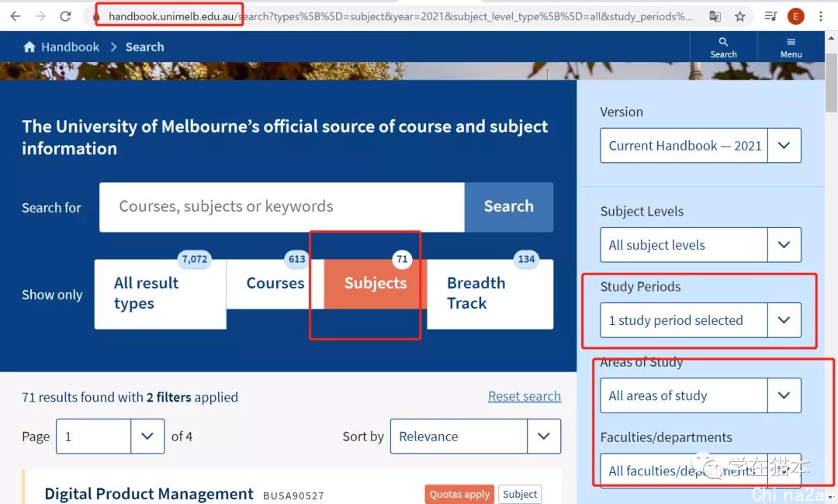
Task: Go forward with the browser forward arrow
Action: click(x=40, y=16)
